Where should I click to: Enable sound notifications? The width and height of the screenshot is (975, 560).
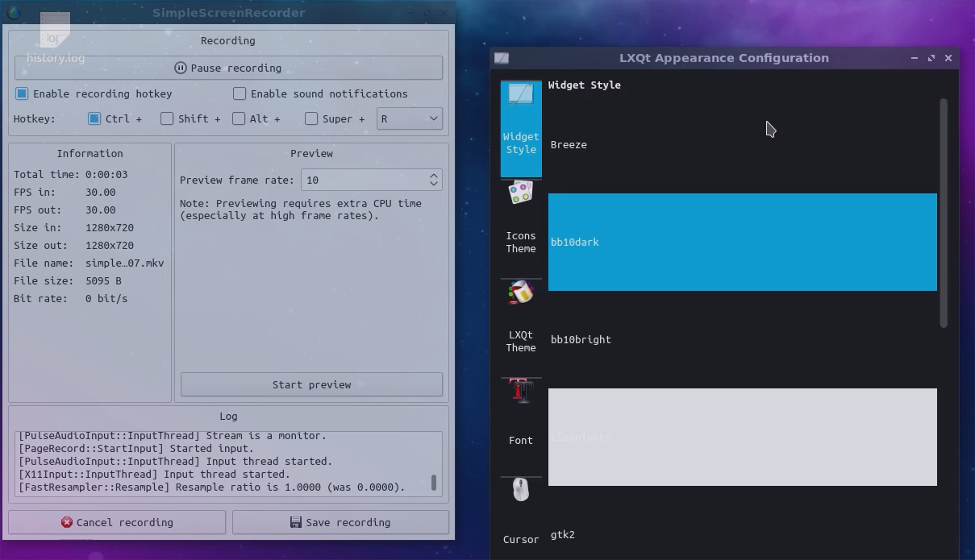tap(240, 93)
